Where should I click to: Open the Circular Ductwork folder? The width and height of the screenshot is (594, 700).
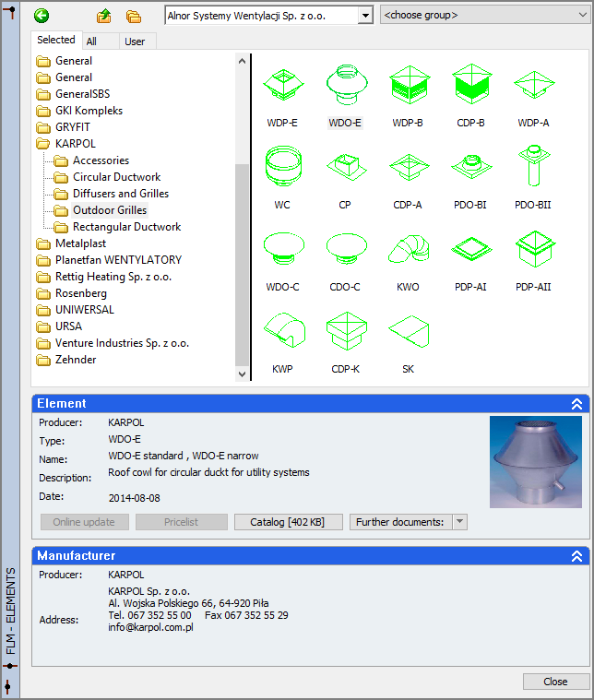(116, 177)
